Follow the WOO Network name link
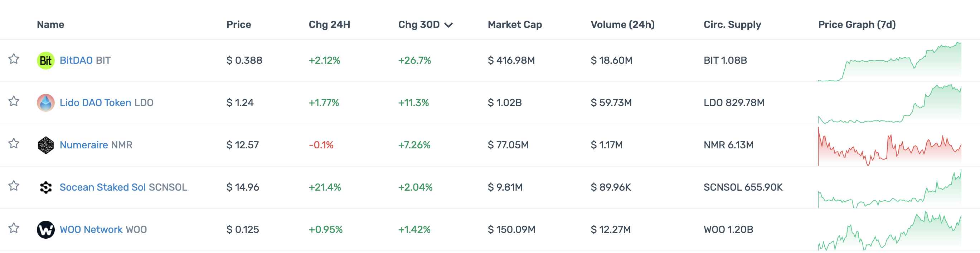This screenshot has height=253, width=980. 91,230
